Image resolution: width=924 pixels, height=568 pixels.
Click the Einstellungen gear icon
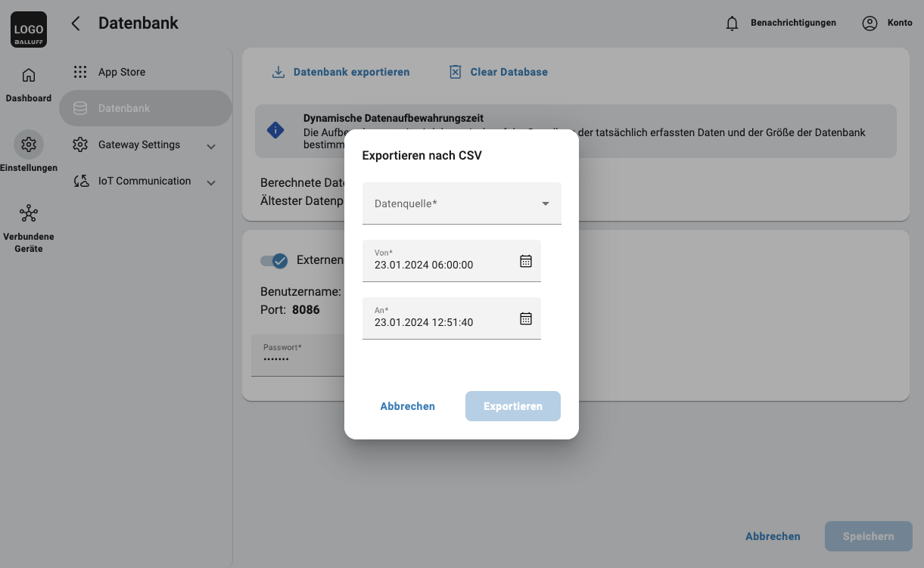(29, 144)
